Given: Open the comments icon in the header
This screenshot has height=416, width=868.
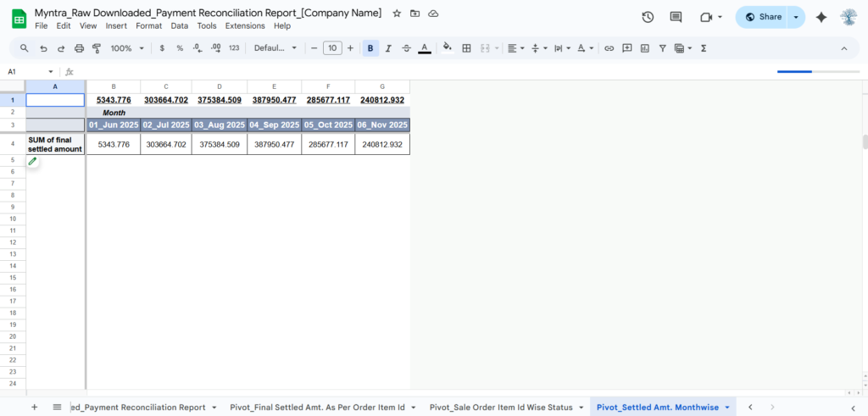Looking at the screenshot, I should click(676, 17).
